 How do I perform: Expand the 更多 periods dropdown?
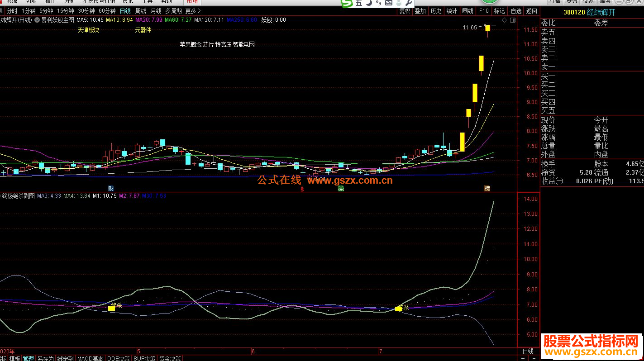point(193,11)
